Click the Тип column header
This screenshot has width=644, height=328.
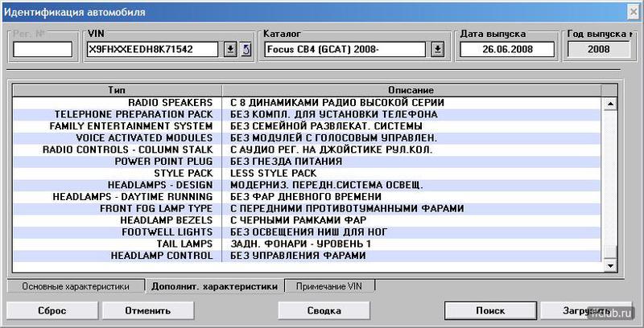(x=117, y=90)
